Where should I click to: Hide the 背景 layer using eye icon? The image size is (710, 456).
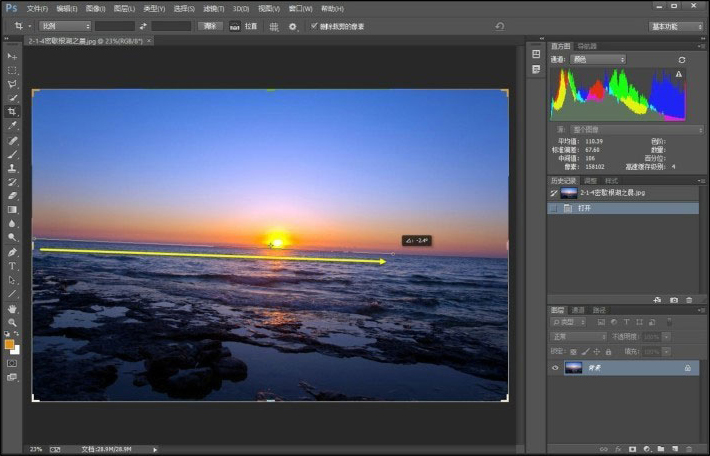point(556,368)
